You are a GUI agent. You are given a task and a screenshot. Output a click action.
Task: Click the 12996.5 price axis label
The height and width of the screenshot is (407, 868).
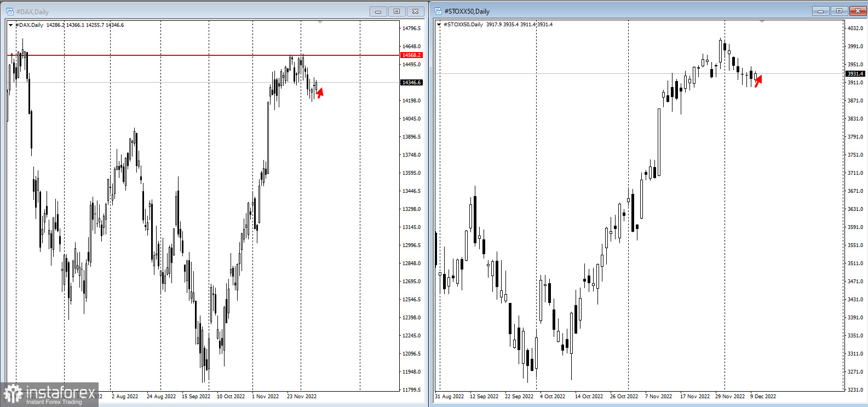(412, 245)
